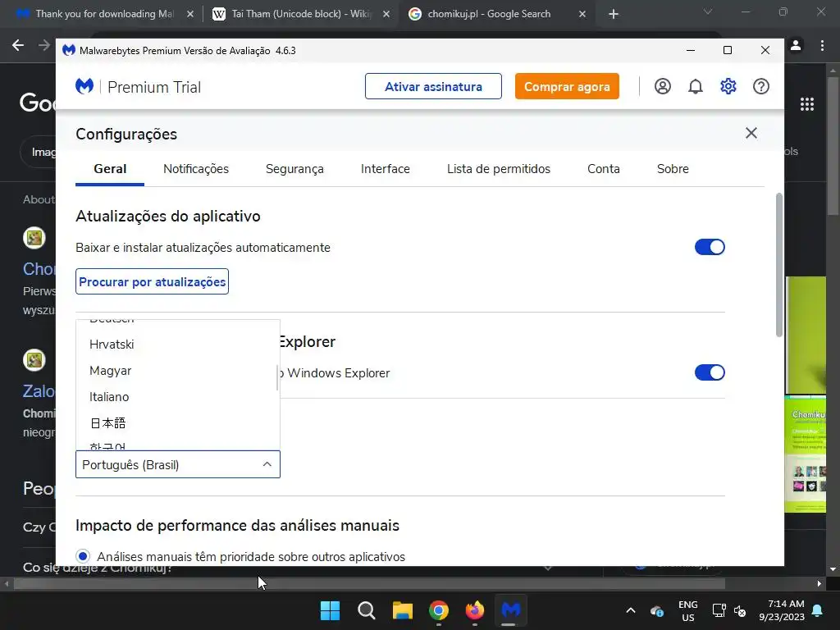Open the Conta tab
Screen dimensions: 840x630
point(603,169)
